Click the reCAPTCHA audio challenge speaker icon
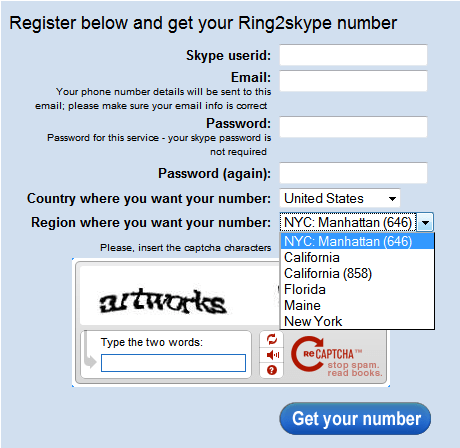 click(272, 355)
